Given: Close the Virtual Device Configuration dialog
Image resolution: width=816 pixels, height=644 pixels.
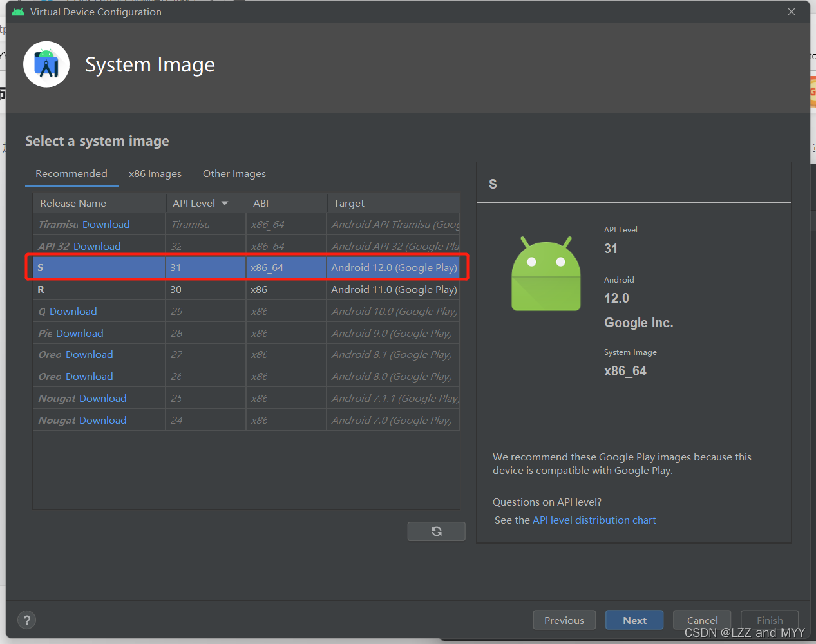Looking at the screenshot, I should 792,12.
